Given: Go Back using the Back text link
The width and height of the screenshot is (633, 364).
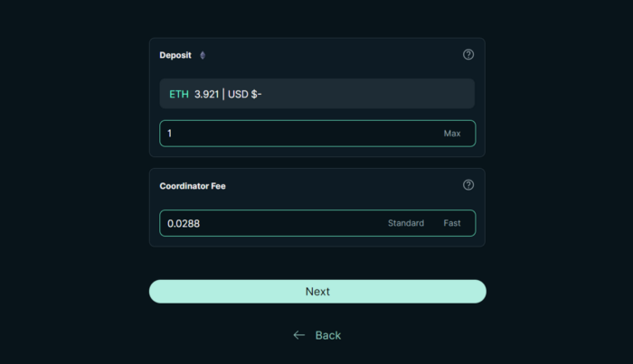Looking at the screenshot, I should pyautogui.click(x=327, y=335).
